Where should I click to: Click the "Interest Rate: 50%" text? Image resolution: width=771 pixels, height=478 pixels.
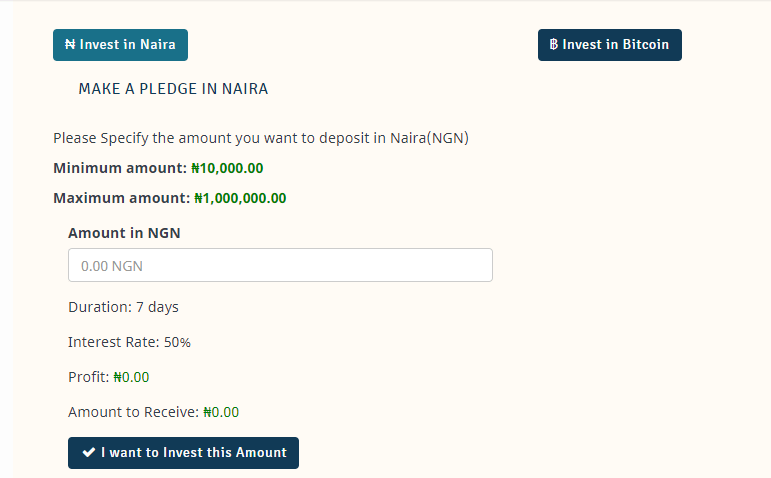[x=129, y=342]
